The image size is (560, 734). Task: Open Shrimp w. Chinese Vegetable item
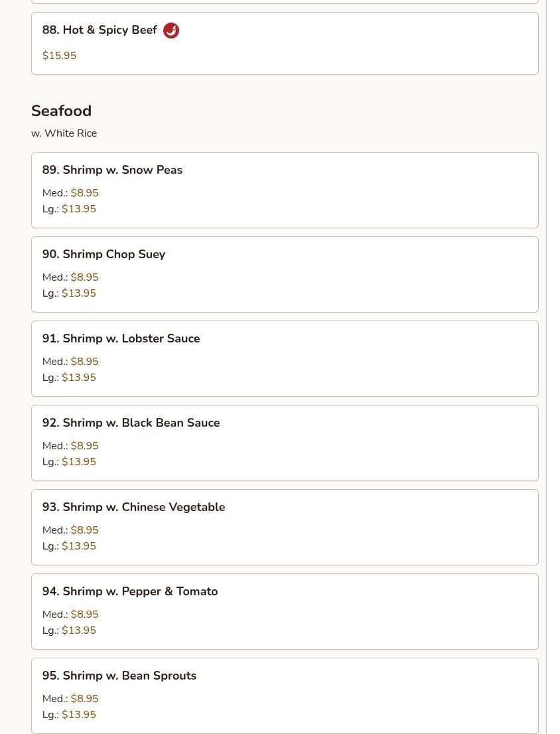pos(133,507)
